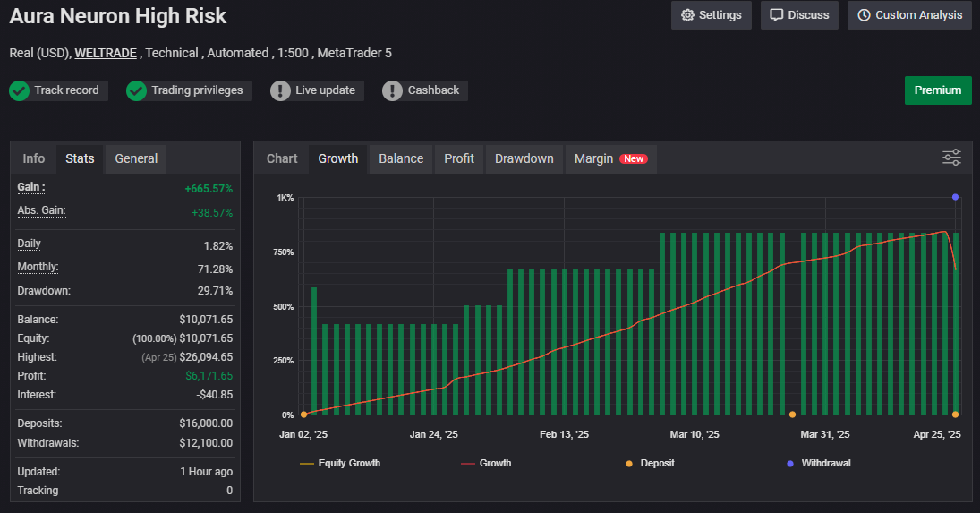Click the Trading privileges checkmark icon
The height and width of the screenshot is (513, 980).
pos(136,90)
